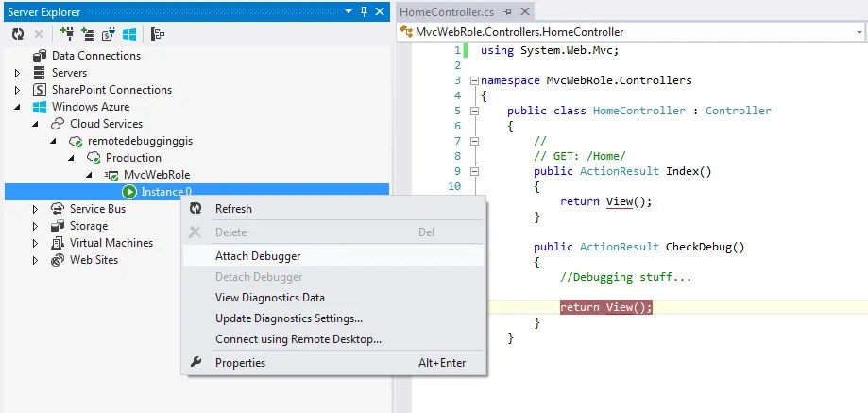The height and width of the screenshot is (413, 868).
Task: Collapse the Cloud Services node
Action: 36,124
